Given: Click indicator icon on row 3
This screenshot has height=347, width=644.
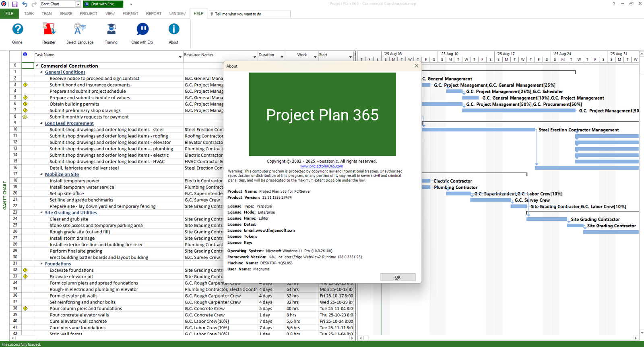Looking at the screenshot, I should [x=25, y=85].
